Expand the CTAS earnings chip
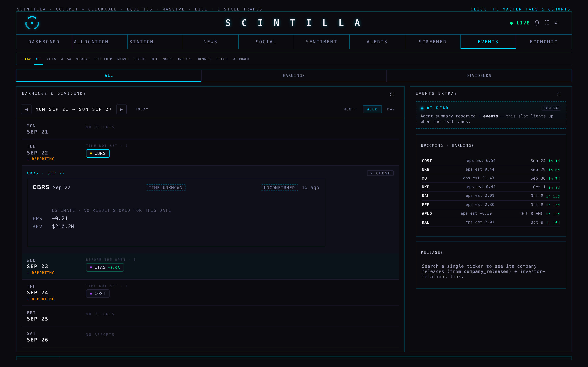Image resolution: width=588 pixels, height=367 pixels. [105, 267]
